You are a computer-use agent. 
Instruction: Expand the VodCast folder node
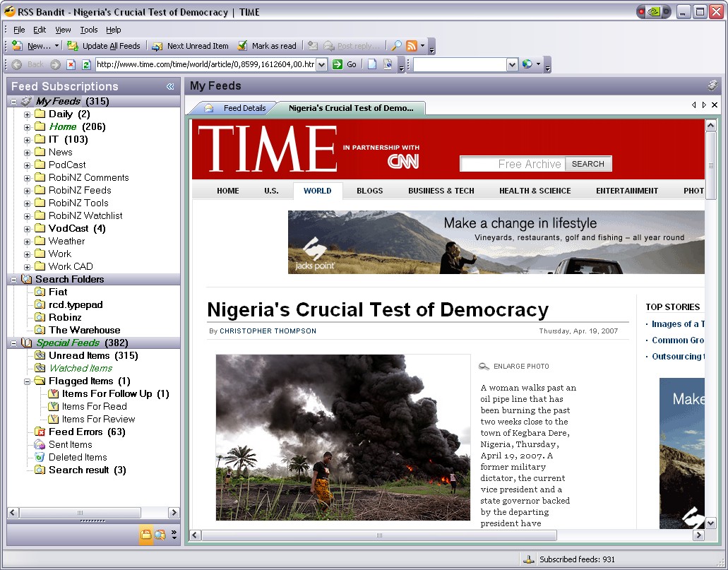point(28,229)
